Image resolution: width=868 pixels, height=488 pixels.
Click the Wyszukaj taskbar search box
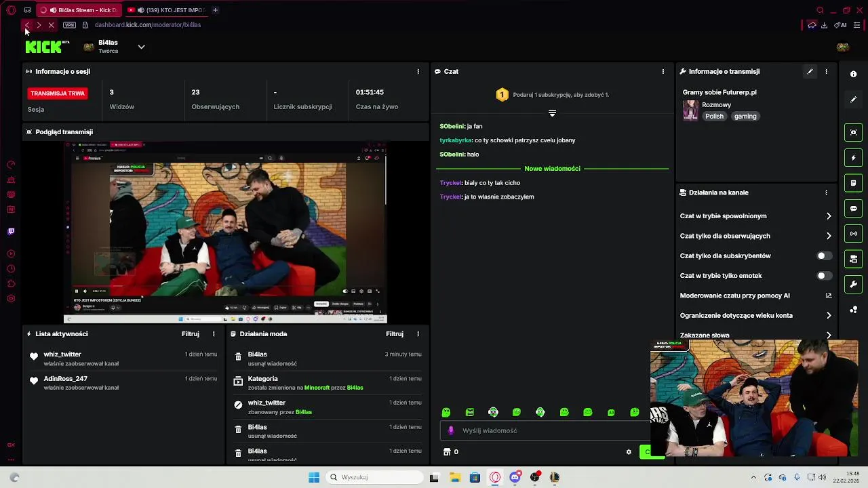[x=375, y=477]
